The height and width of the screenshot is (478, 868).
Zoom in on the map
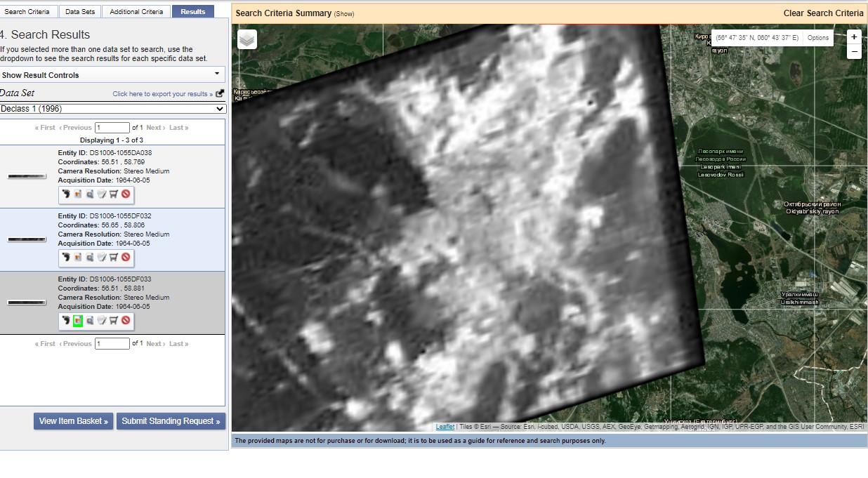click(x=854, y=37)
